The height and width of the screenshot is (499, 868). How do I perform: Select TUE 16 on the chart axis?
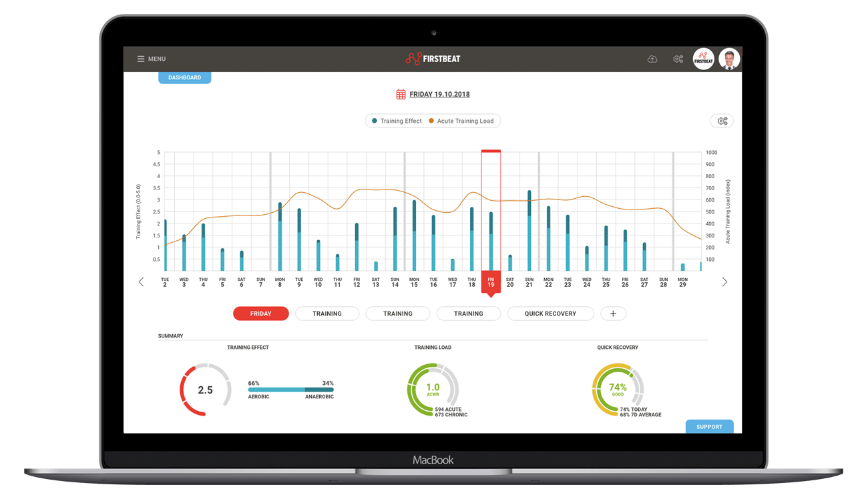[433, 282]
